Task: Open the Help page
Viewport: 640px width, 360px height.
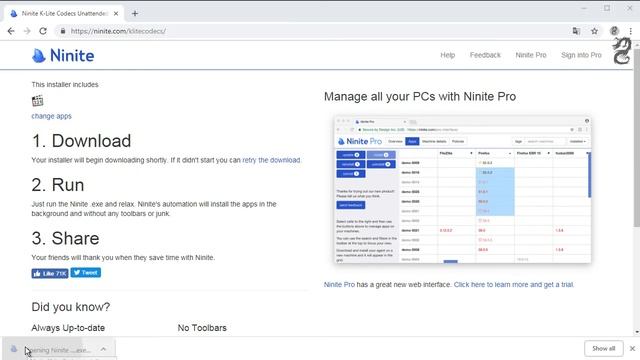Action: 447,55
